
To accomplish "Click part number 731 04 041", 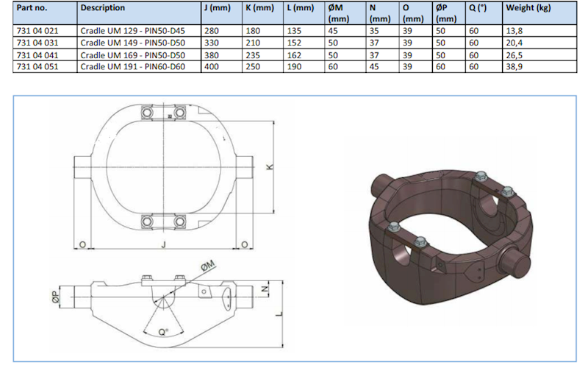I will click(37, 55).
